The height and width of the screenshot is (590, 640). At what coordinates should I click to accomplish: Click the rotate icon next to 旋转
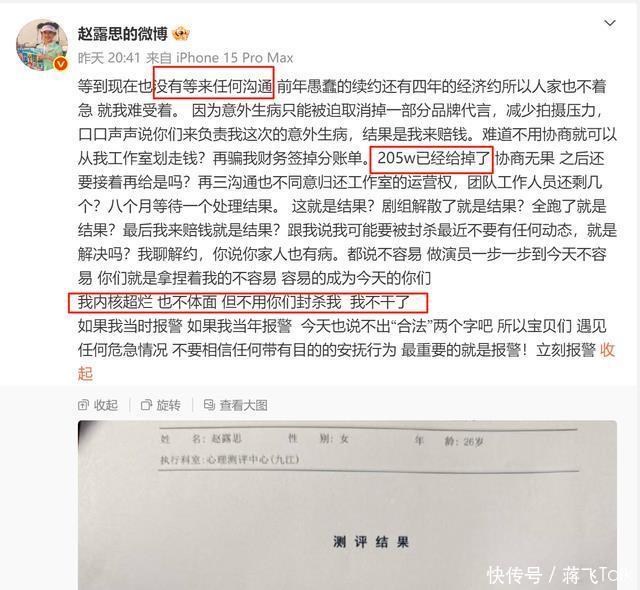pyautogui.click(x=146, y=405)
